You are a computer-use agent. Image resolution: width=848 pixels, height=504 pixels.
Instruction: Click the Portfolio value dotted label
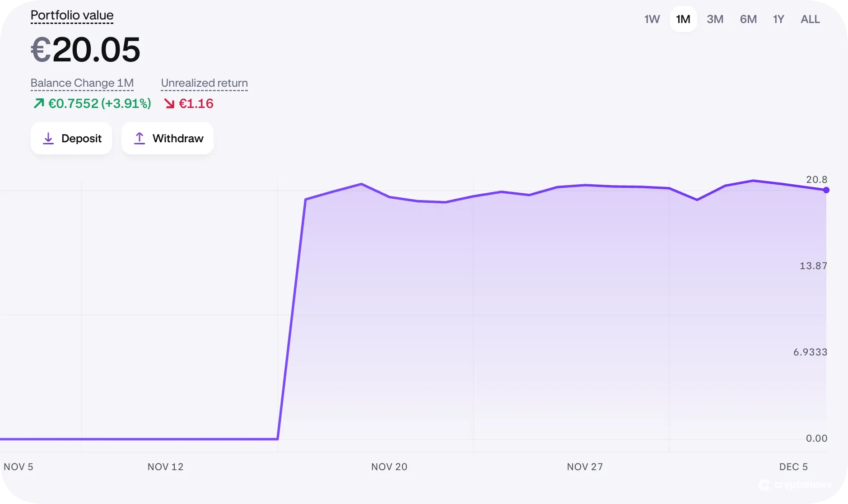click(x=72, y=15)
